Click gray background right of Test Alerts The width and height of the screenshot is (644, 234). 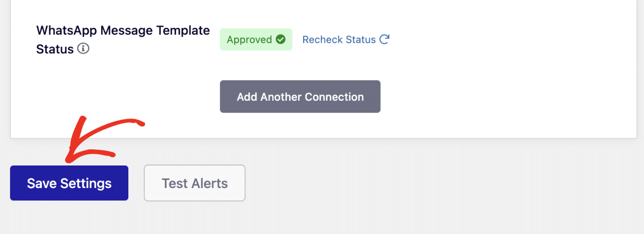pyautogui.click(x=414, y=183)
